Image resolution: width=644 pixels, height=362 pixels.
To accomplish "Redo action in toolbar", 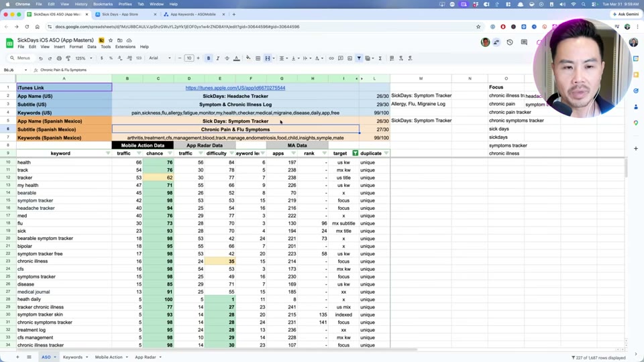I will 50,58.
